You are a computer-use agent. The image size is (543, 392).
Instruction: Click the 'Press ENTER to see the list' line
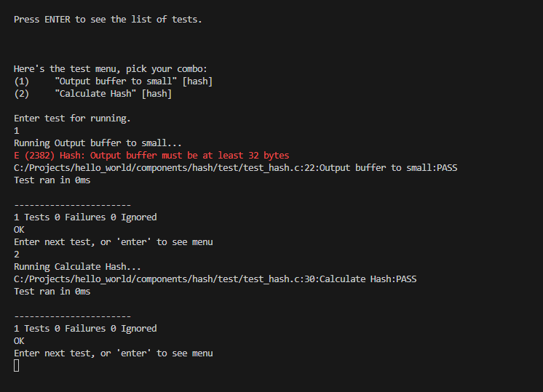point(108,20)
